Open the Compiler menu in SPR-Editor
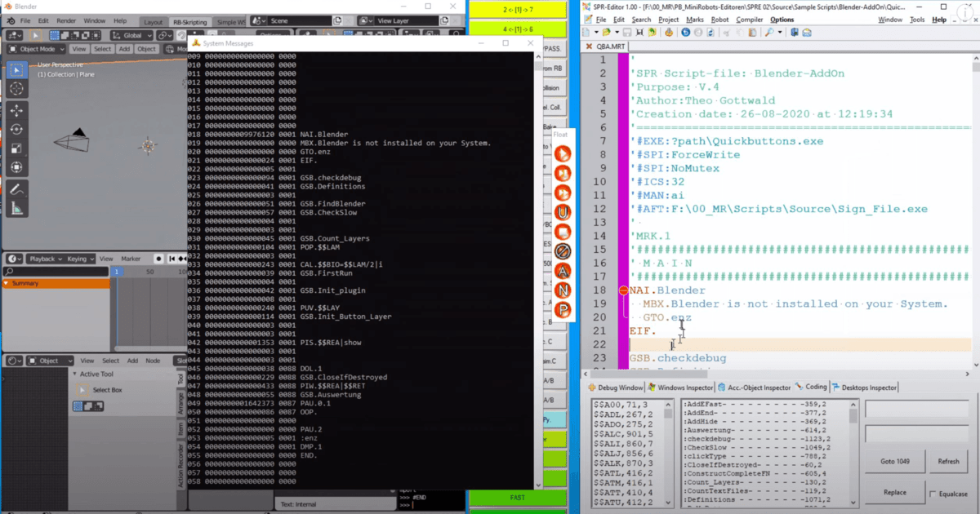Image resolution: width=980 pixels, height=514 pixels. [x=749, y=20]
